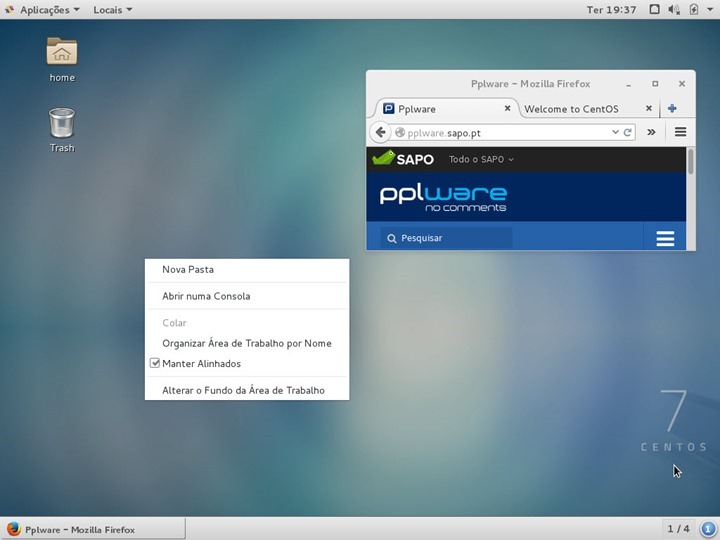
Task: Open Firefox hamburger menu
Action: point(681,132)
